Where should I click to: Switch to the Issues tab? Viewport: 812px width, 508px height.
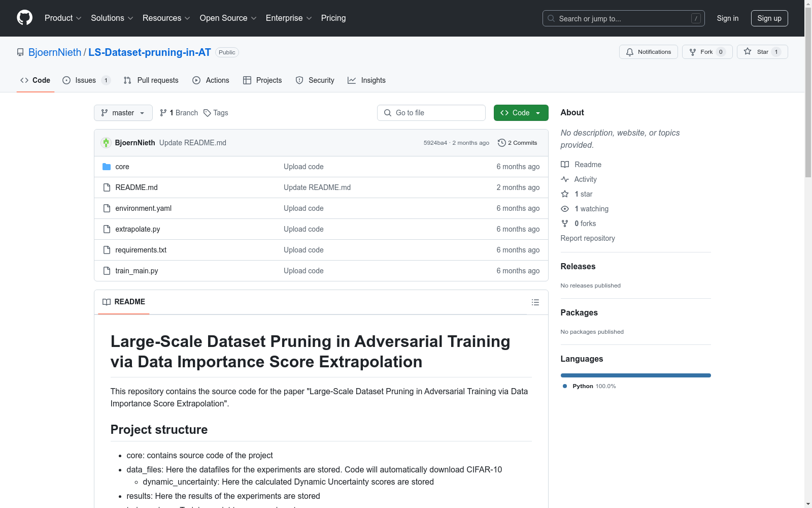(x=86, y=80)
